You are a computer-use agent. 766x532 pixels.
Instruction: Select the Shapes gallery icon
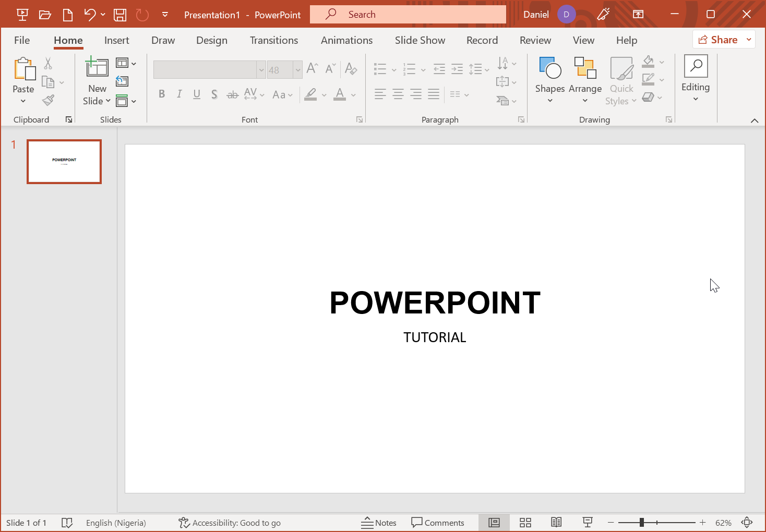click(x=549, y=68)
